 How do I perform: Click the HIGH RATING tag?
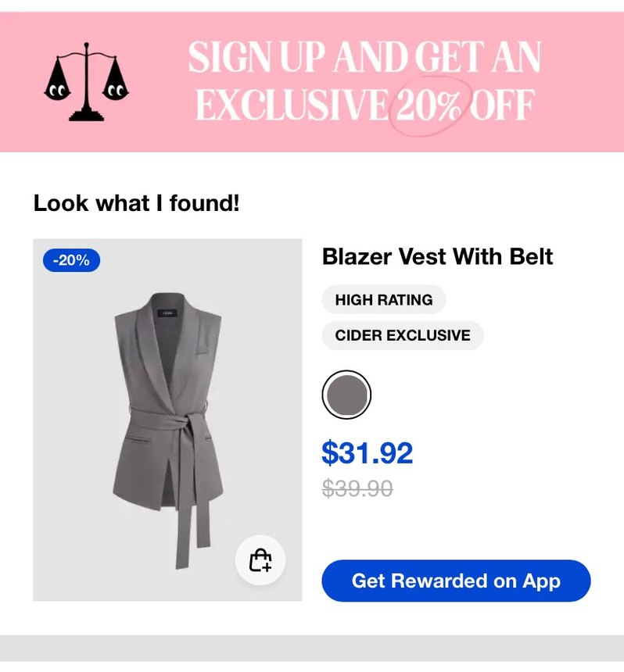[x=384, y=299]
